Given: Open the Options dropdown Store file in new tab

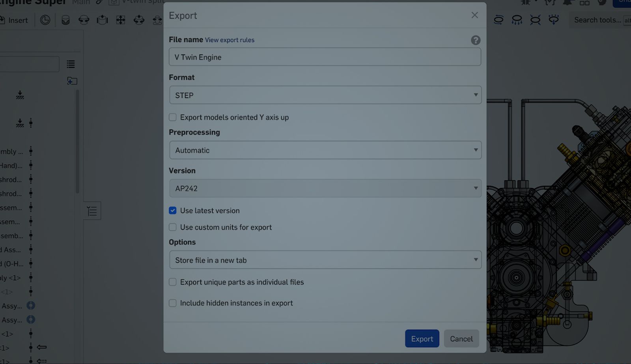Looking at the screenshot, I should (x=325, y=260).
